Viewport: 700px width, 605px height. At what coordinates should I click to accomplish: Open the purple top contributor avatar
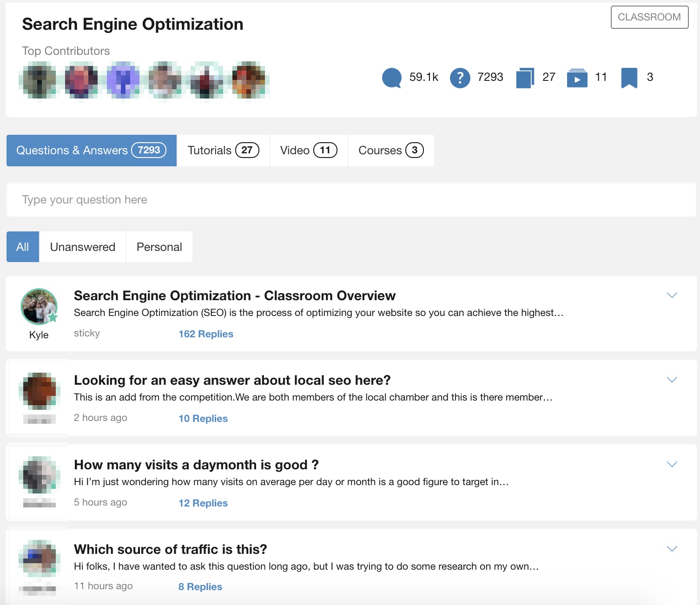[123, 80]
